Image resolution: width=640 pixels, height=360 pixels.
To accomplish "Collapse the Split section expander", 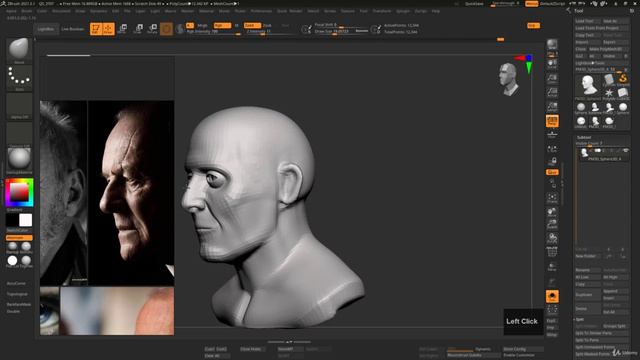I will point(579,319).
